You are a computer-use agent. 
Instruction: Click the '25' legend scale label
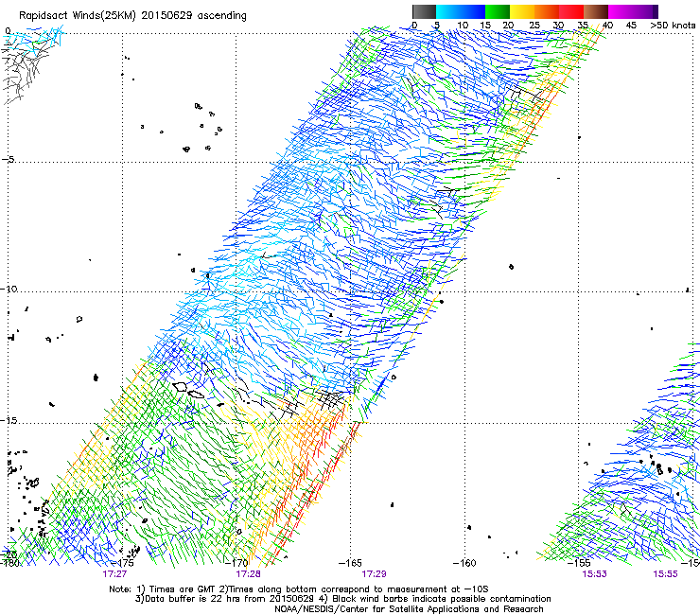534,25
